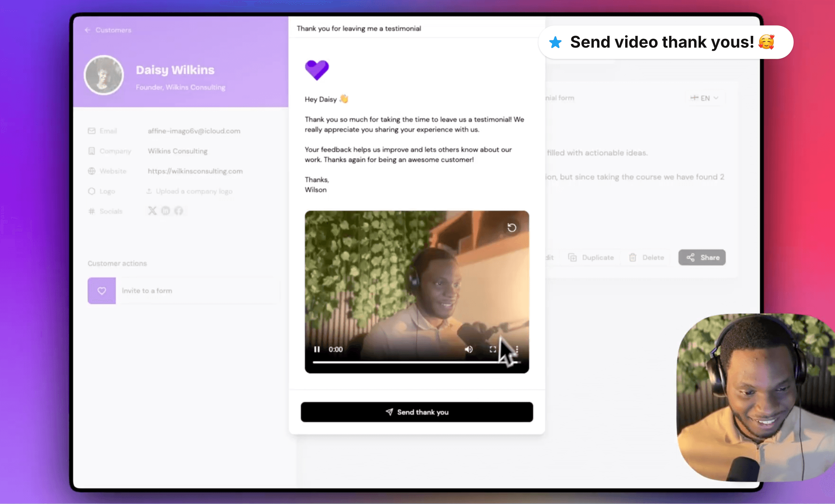Image resolution: width=835 pixels, height=504 pixels.
Task: Click the thank you video preview
Action: pos(417,292)
